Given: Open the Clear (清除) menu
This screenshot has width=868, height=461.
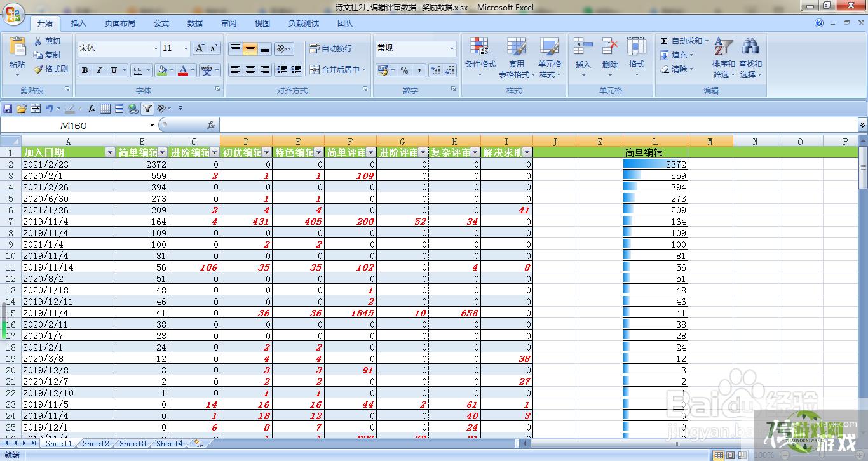Looking at the screenshot, I should pos(677,69).
